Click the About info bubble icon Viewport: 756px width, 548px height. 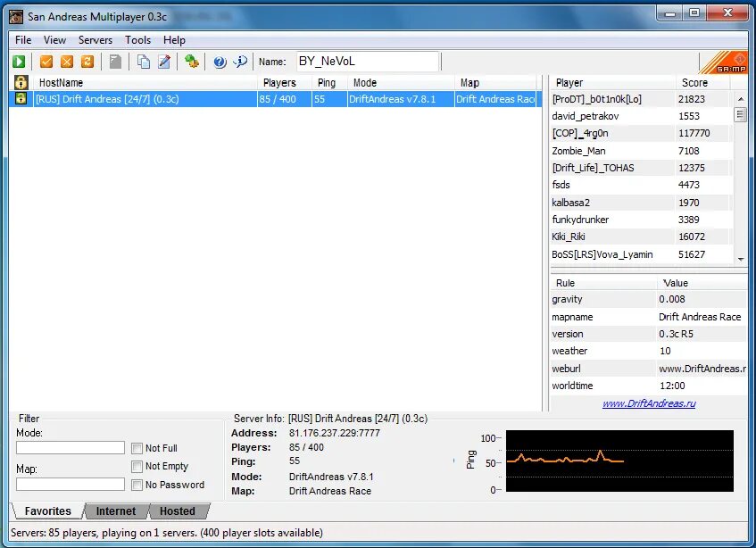240,62
